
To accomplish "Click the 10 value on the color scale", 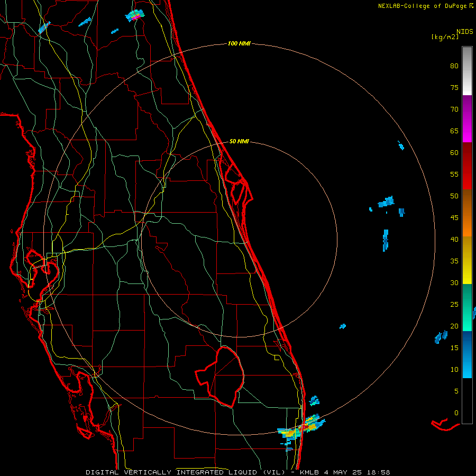I will point(454,370).
